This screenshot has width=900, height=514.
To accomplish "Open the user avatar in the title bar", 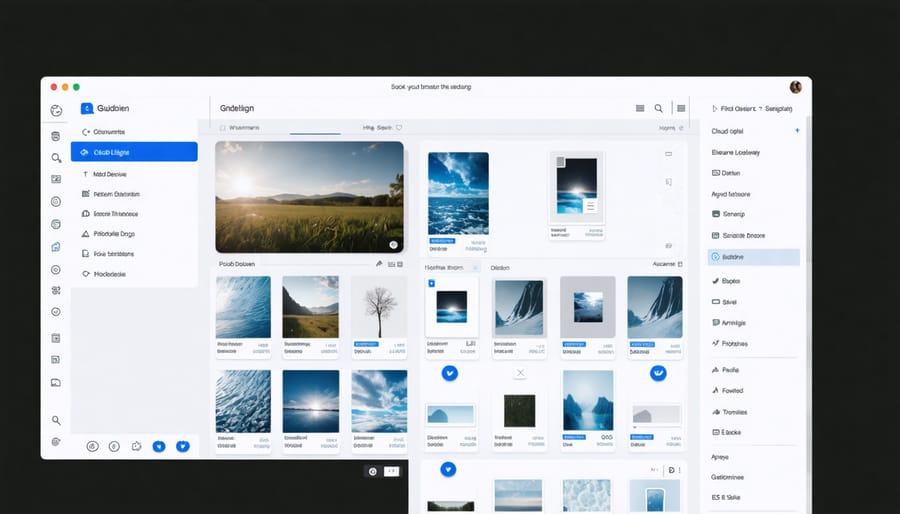I will coord(796,87).
